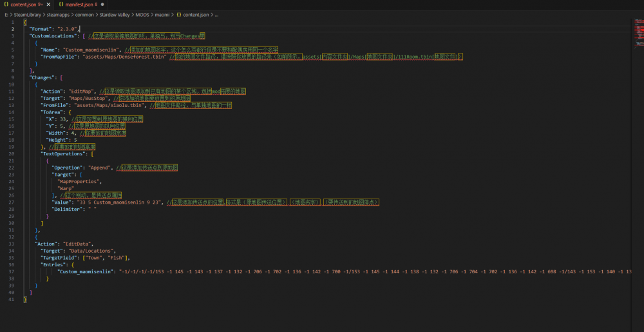This screenshot has width=644, height=332.
Task: Click the "EditData" action value
Action: 78,244
